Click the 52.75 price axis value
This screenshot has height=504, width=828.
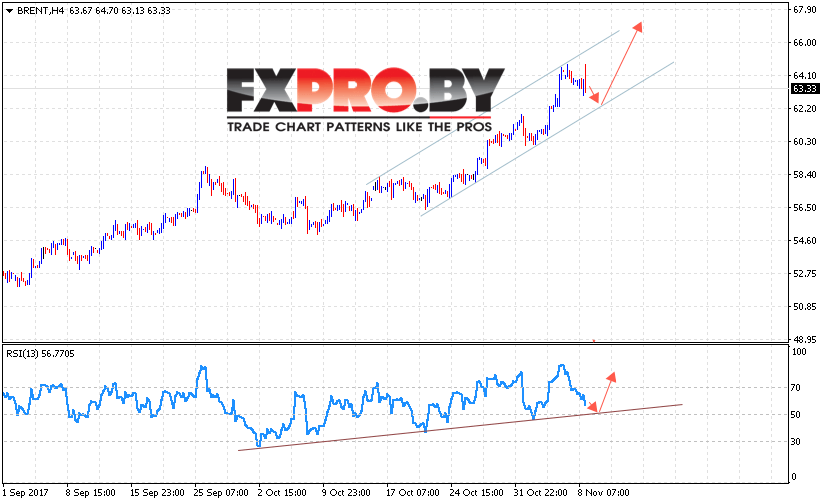click(x=805, y=274)
